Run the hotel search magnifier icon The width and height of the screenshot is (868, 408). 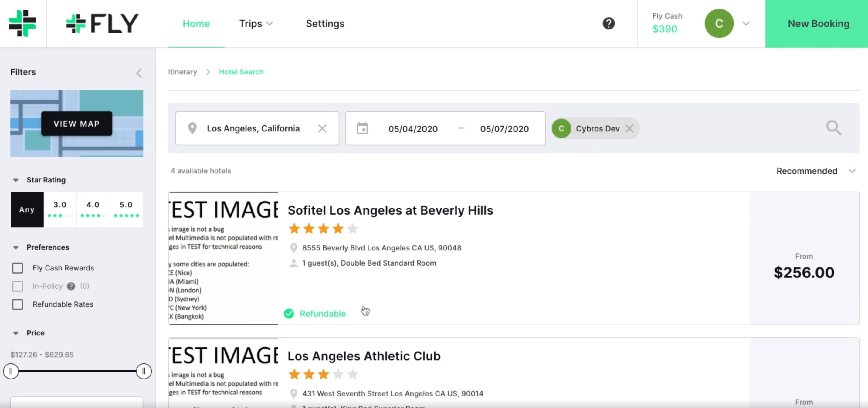(834, 128)
